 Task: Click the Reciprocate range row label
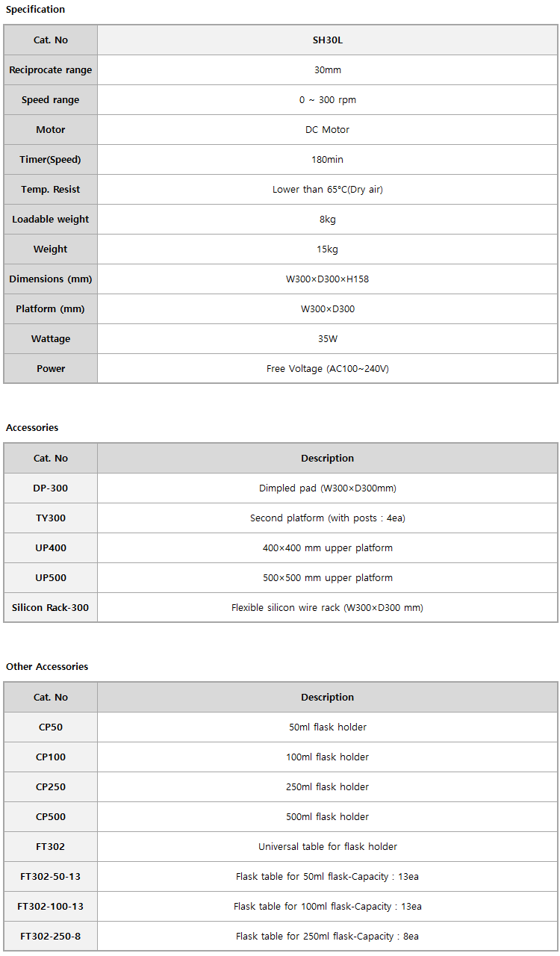coord(51,70)
